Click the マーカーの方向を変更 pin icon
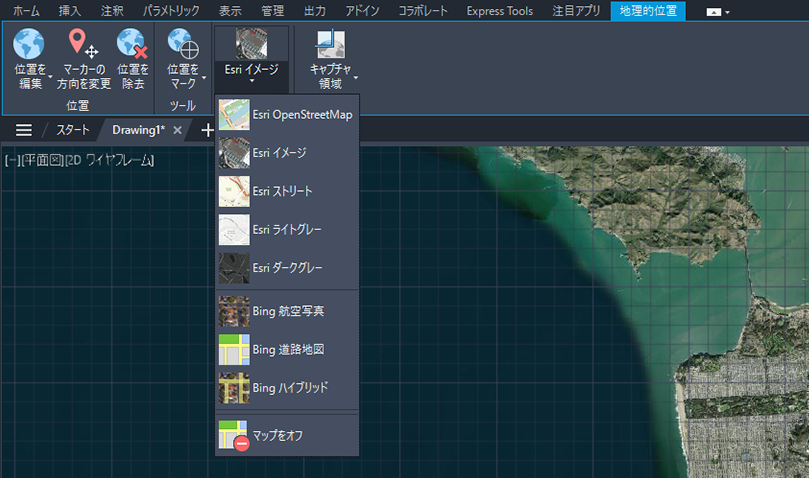Screen dimensions: 809x478 click(83, 43)
